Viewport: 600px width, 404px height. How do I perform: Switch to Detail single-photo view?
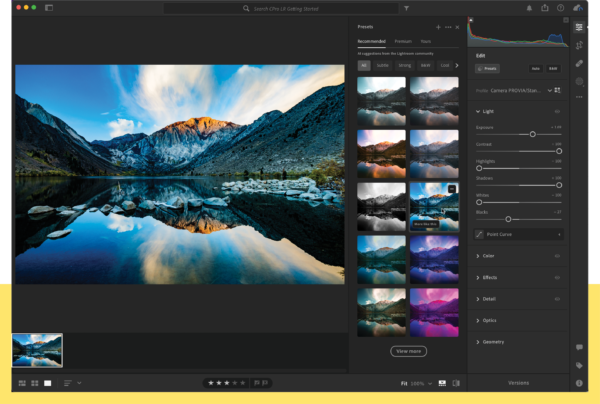point(47,383)
